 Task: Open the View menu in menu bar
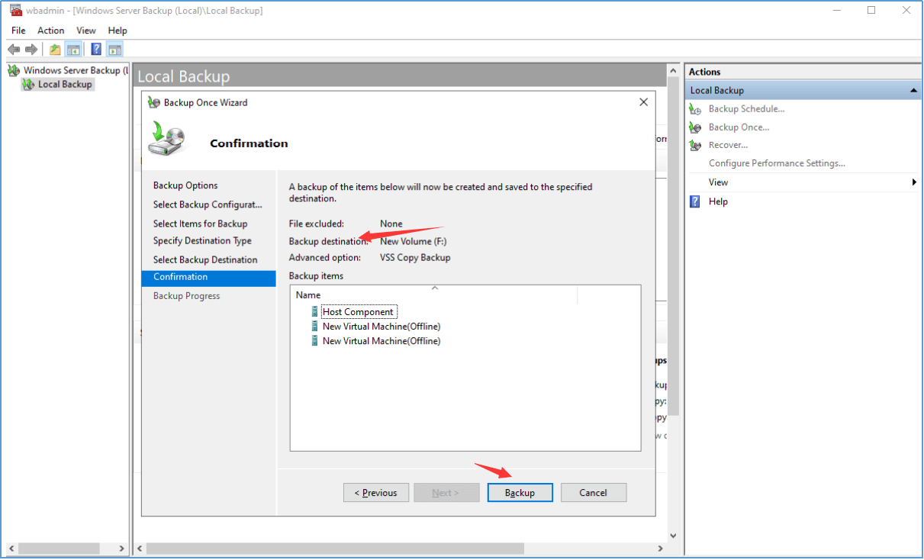(x=86, y=31)
